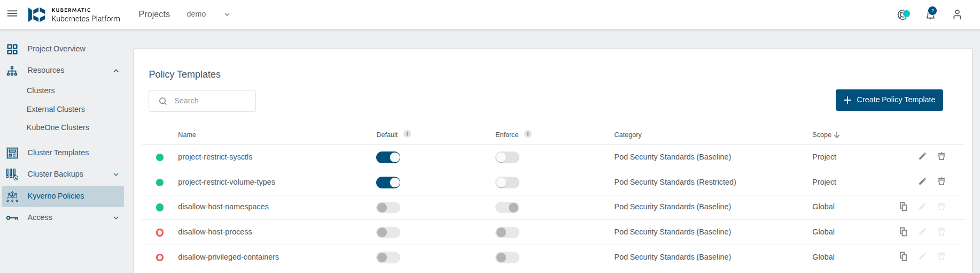Open the notifications bell
980x273 pixels.
point(930,14)
